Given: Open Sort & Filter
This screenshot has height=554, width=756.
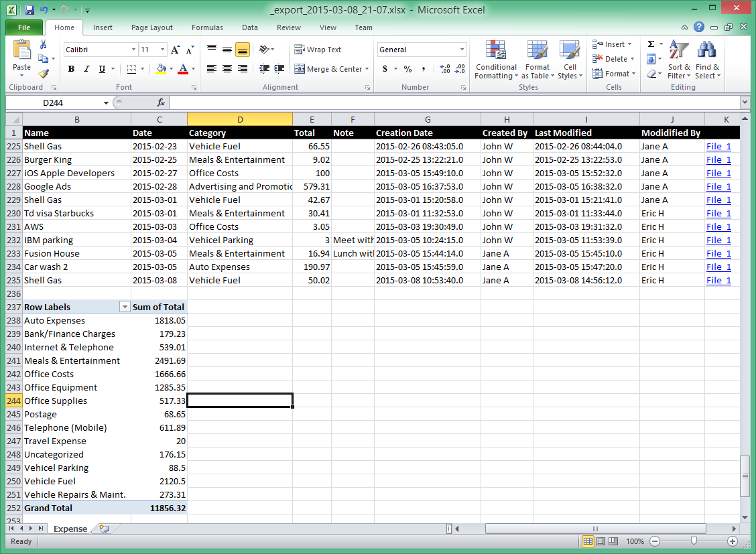Looking at the screenshot, I should point(679,60).
